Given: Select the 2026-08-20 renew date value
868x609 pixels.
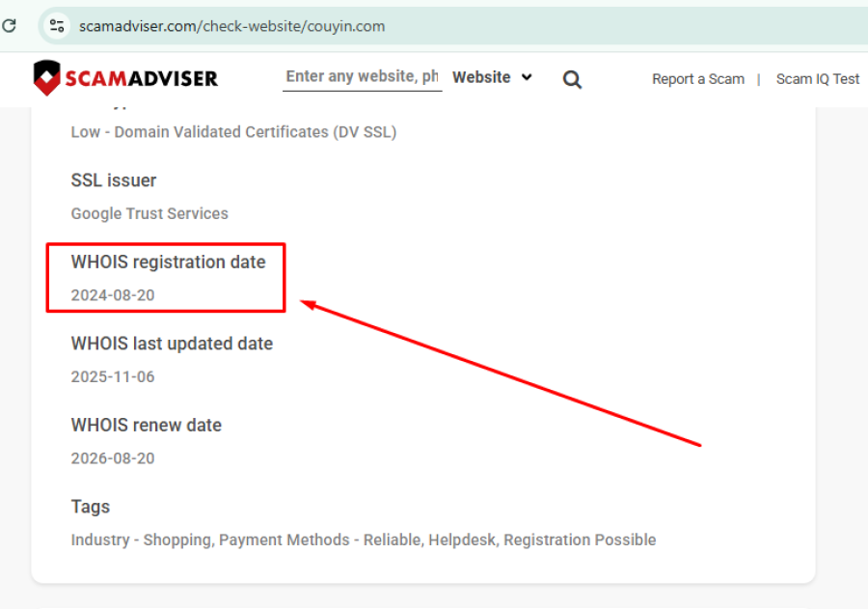Looking at the screenshot, I should click(113, 458).
